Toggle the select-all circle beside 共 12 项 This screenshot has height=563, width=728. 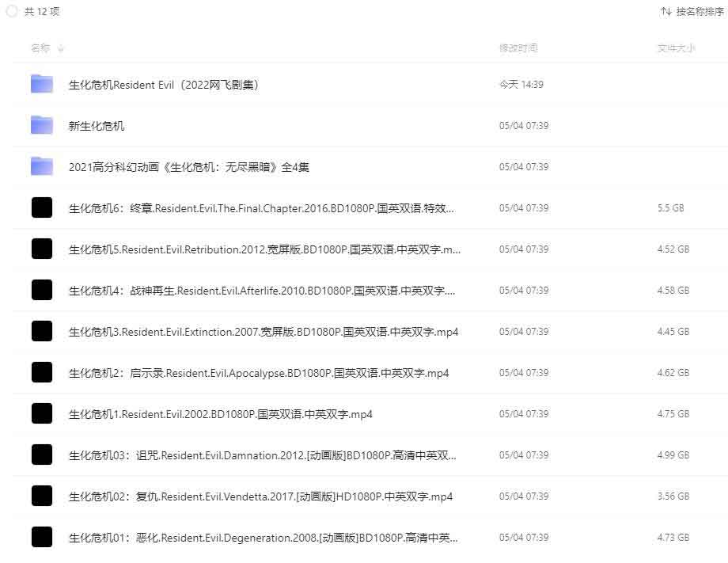point(12,11)
